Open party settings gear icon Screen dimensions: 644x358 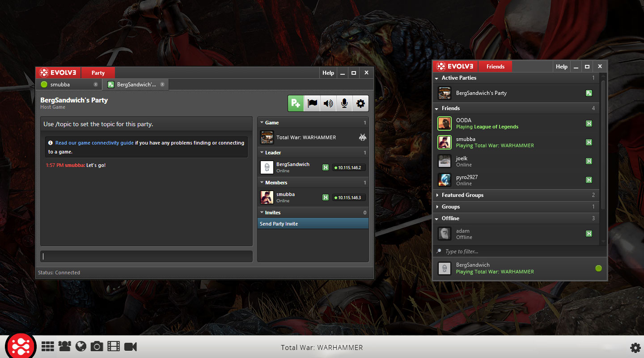point(360,103)
